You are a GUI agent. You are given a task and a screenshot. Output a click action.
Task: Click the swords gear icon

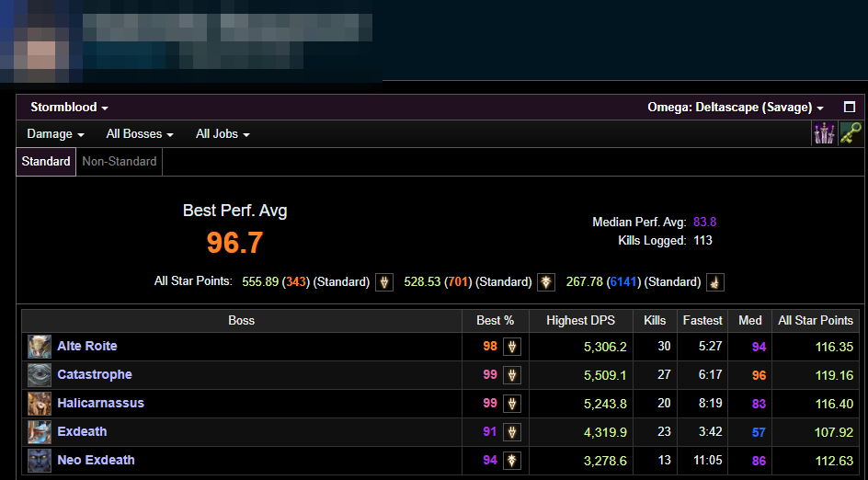[x=824, y=134]
